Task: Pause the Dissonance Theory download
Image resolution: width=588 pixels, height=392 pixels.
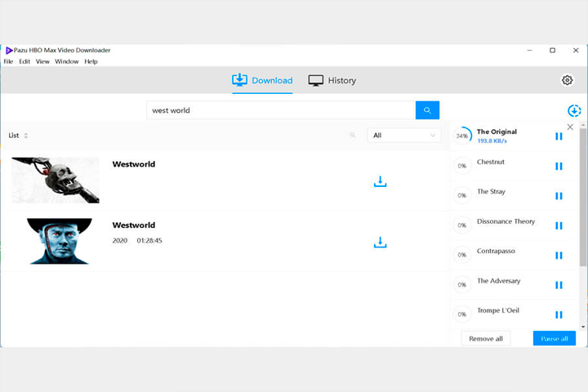Action: point(559,225)
